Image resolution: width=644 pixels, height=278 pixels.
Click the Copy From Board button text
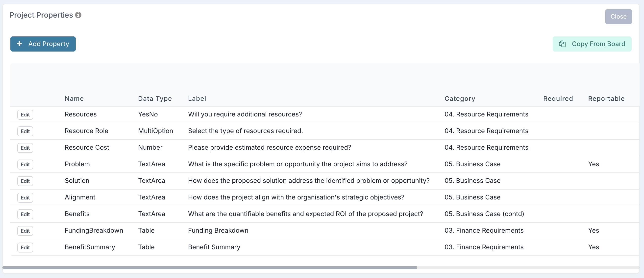pyautogui.click(x=598, y=44)
